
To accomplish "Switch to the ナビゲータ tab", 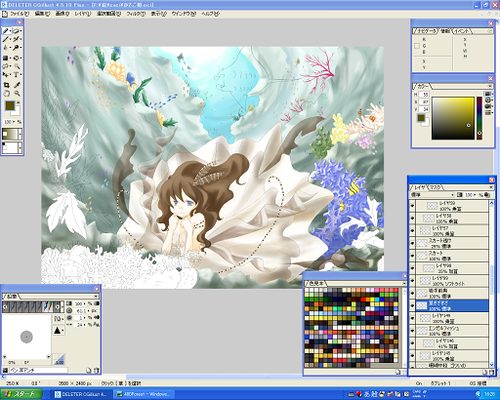I will pos(426,31).
